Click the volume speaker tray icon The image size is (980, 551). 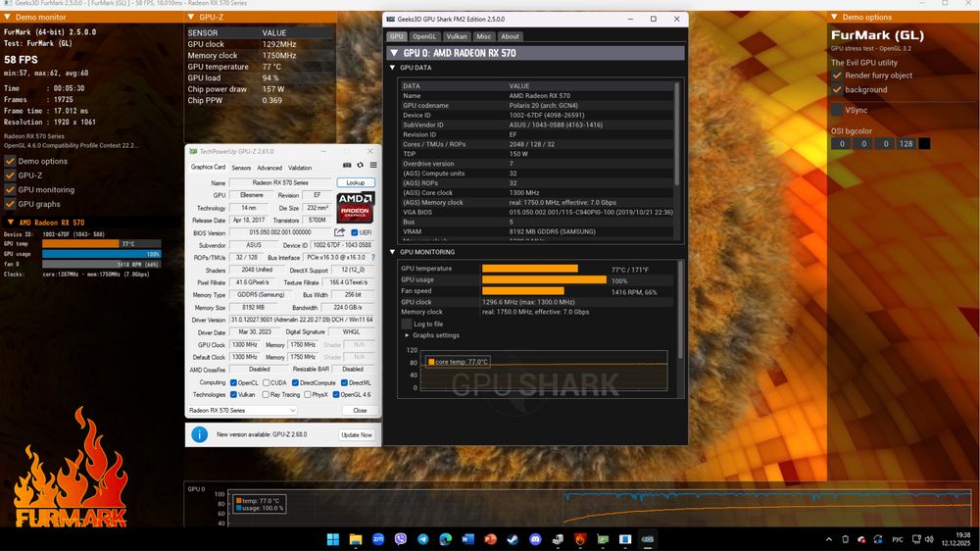tap(929, 539)
